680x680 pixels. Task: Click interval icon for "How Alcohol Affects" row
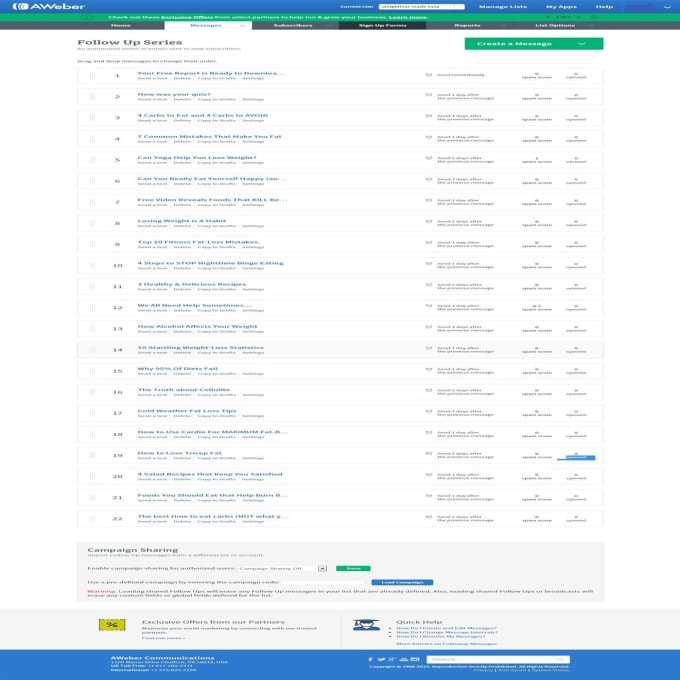[428, 327]
